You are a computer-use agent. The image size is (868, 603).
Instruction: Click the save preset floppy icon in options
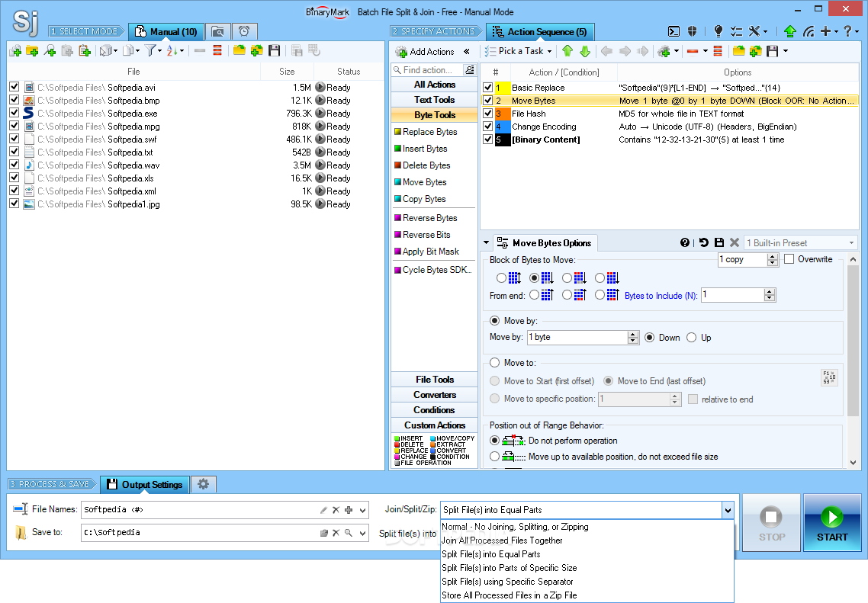[719, 242]
